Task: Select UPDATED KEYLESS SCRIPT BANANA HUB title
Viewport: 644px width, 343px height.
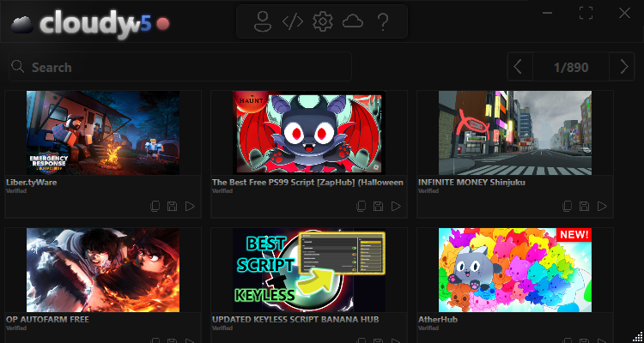Action: pos(297,319)
